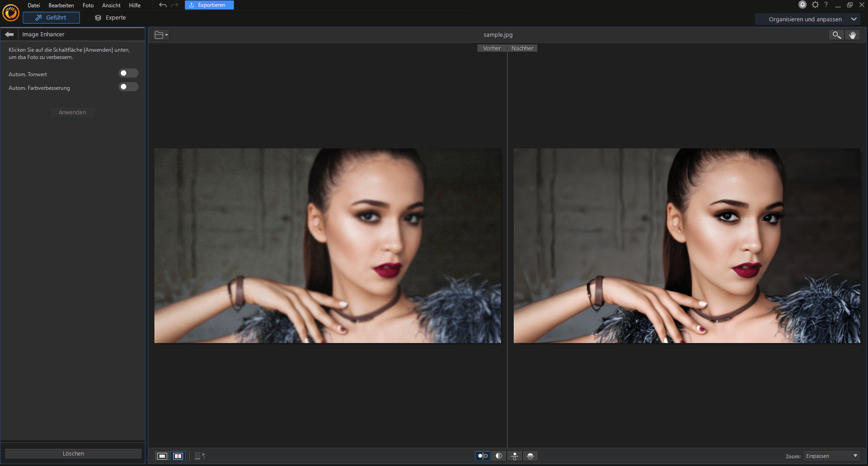Enable Autom. Tonwert
Viewport: 868px width, 466px height.
(128, 73)
